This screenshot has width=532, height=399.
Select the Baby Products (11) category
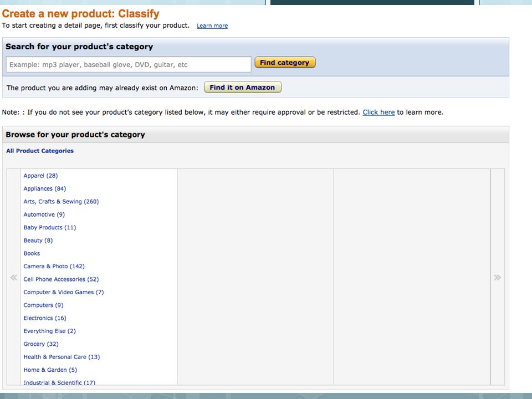pyautogui.click(x=50, y=227)
